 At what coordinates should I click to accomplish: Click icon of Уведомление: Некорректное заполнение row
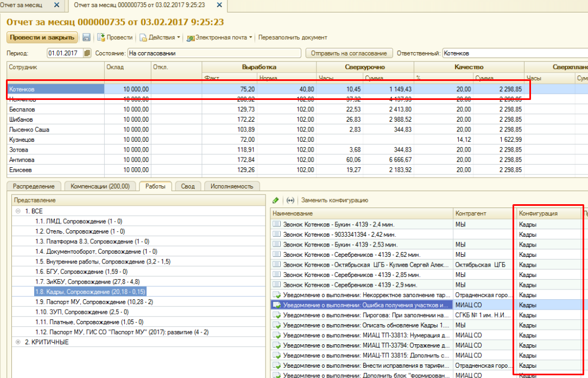click(277, 295)
